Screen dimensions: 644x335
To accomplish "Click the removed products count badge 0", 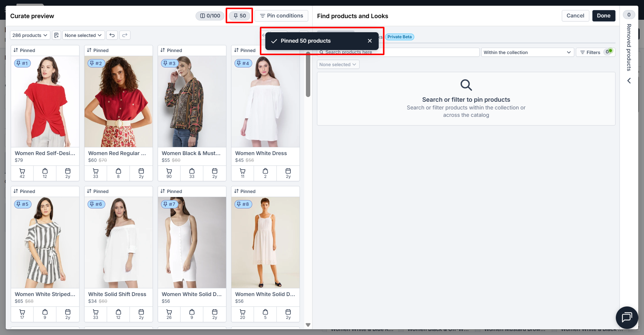I will [629, 15].
